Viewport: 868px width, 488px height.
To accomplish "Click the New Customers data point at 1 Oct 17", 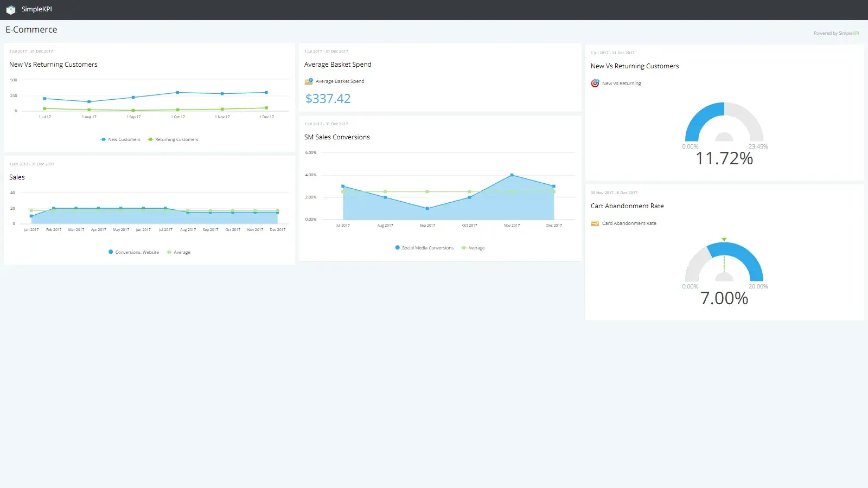I will click(178, 93).
